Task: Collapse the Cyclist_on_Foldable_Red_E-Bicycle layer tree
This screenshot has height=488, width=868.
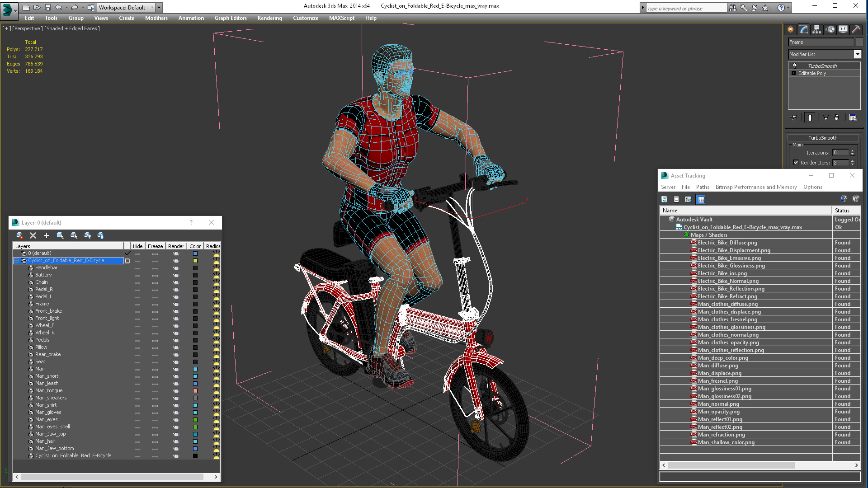Action: [x=17, y=261]
